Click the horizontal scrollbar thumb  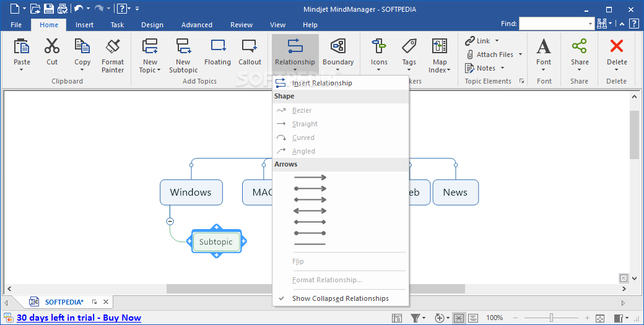(x=315, y=289)
